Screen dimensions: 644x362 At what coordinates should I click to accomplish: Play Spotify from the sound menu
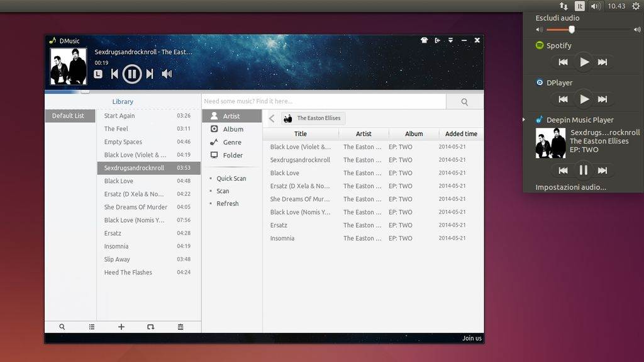(x=584, y=62)
